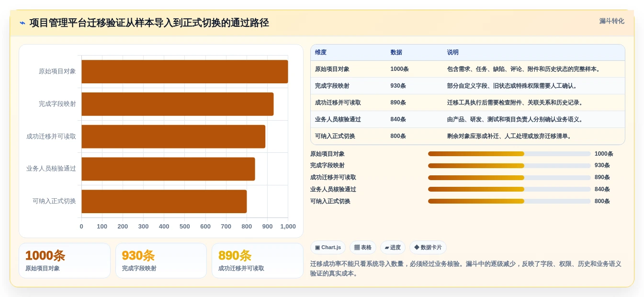Click the 完成字段映射 y-axis label in chart

[x=57, y=104]
